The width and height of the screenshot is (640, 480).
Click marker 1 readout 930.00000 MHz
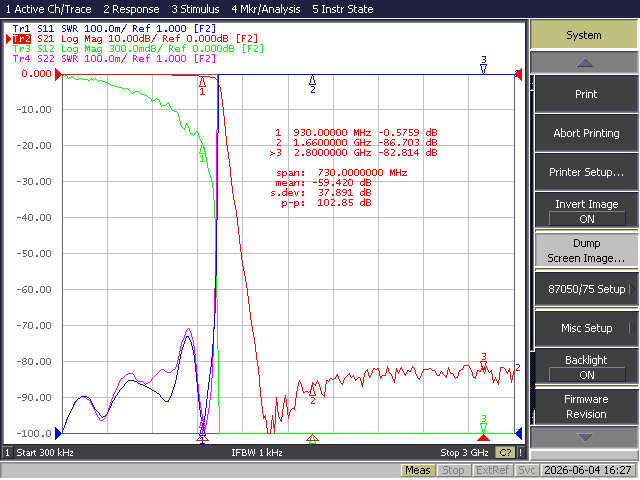356,133
